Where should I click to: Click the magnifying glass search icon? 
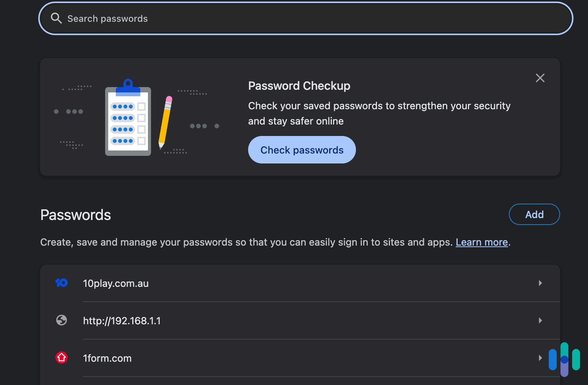[x=56, y=18]
